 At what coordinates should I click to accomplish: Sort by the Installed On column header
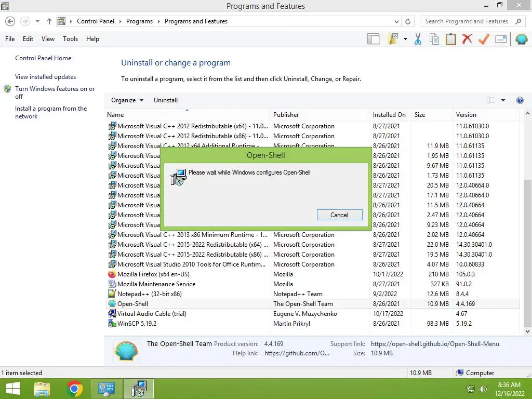[x=390, y=115]
